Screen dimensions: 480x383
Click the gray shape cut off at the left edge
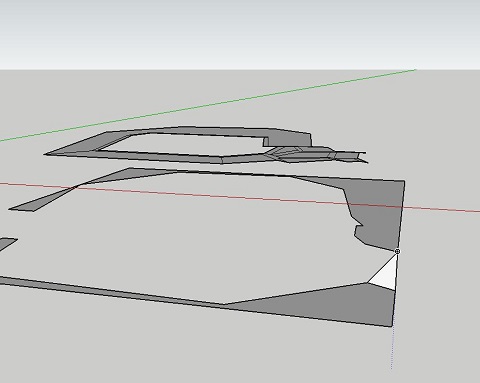(x=7, y=244)
